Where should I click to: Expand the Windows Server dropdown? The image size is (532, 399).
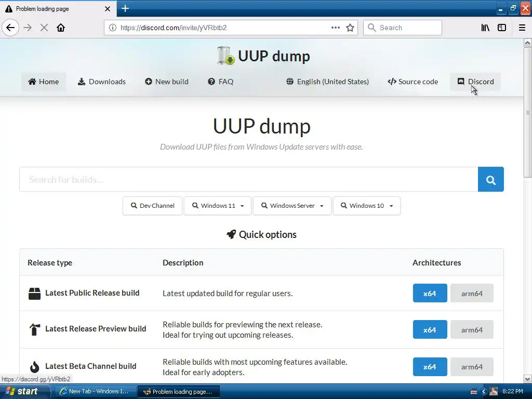[x=292, y=206]
